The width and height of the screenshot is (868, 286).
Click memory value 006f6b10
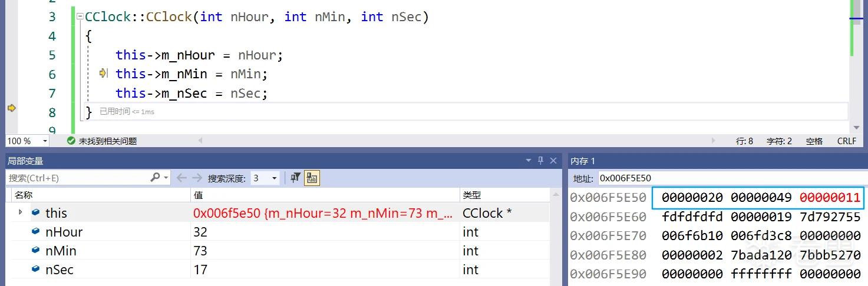tap(692, 235)
